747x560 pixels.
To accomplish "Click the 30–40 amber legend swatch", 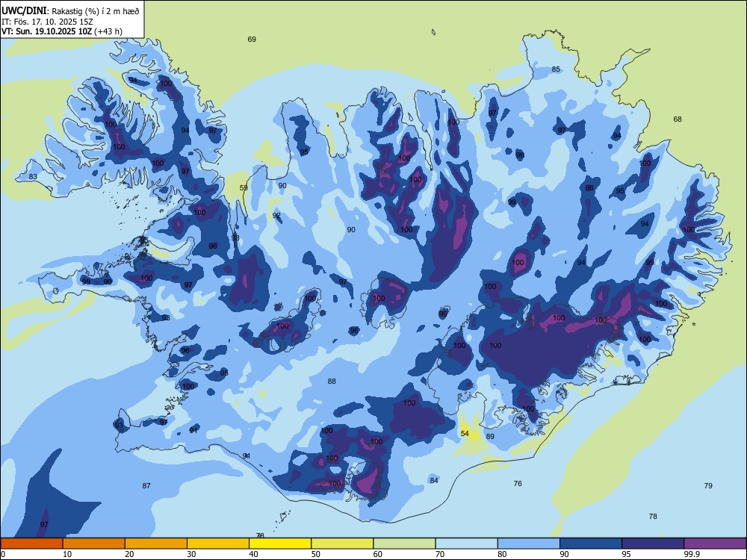I will (218, 544).
